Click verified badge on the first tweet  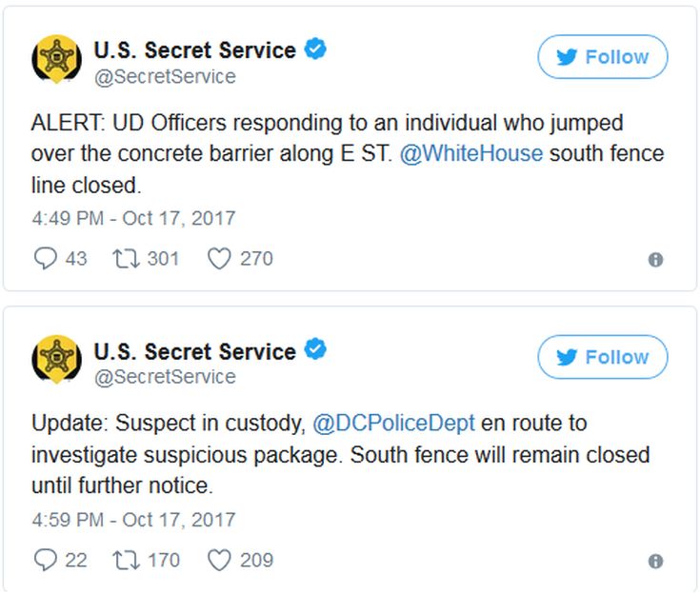coord(315,49)
